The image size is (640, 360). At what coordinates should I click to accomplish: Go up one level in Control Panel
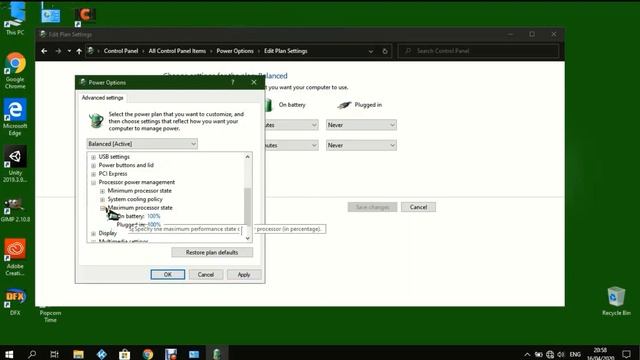point(79,51)
